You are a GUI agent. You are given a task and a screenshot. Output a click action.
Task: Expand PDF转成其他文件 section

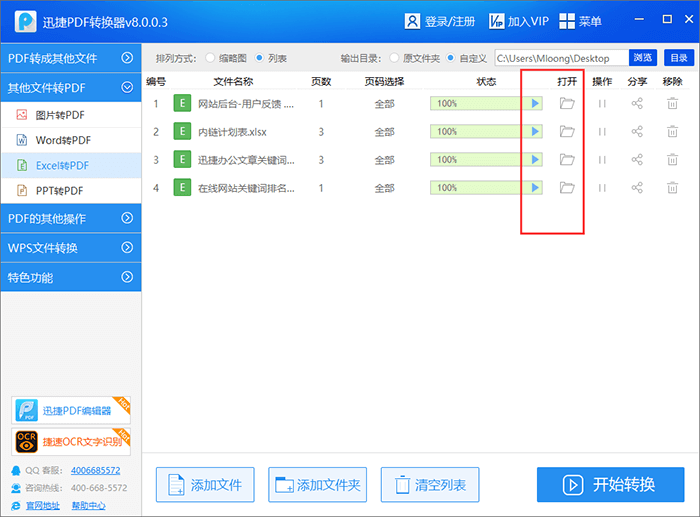tap(71, 58)
